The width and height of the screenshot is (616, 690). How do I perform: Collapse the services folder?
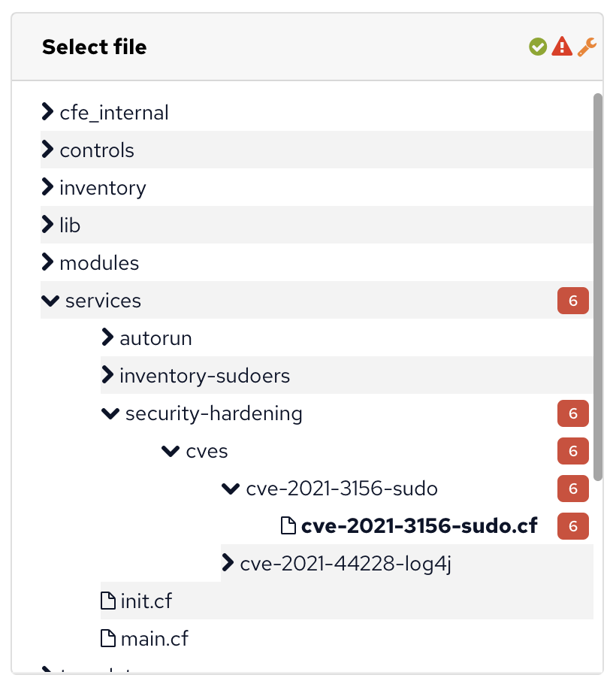click(x=50, y=301)
